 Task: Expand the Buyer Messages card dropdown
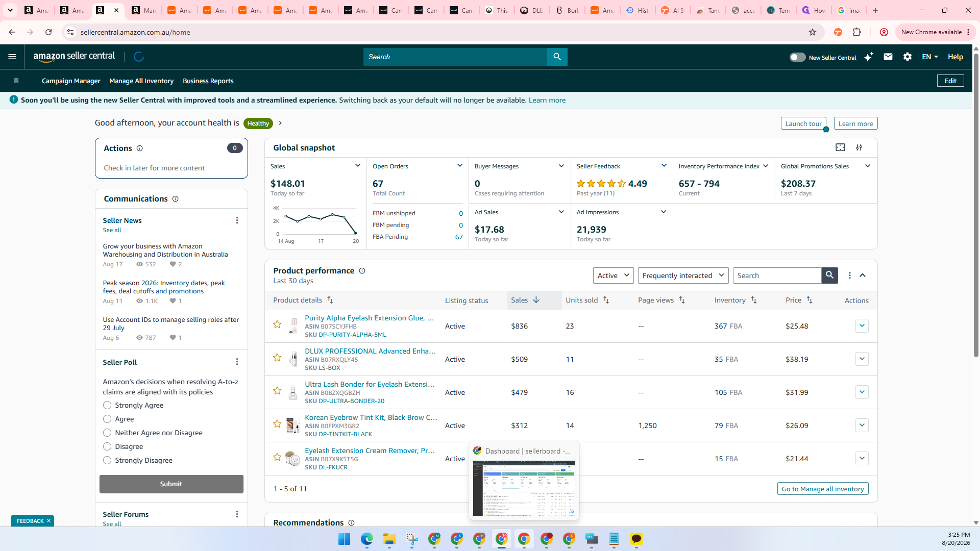[x=561, y=166]
